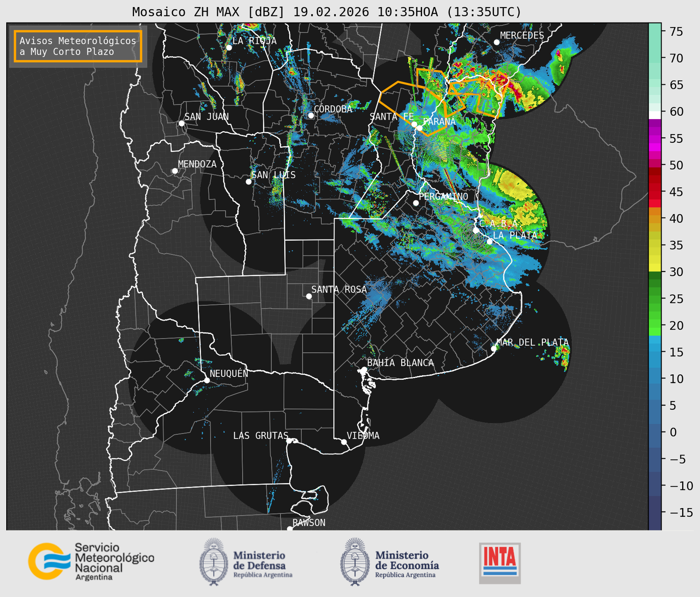This screenshot has width=700, height=597.
Task: Select the Bahía Blanca city marker dot
Action: tap(364, 369)
